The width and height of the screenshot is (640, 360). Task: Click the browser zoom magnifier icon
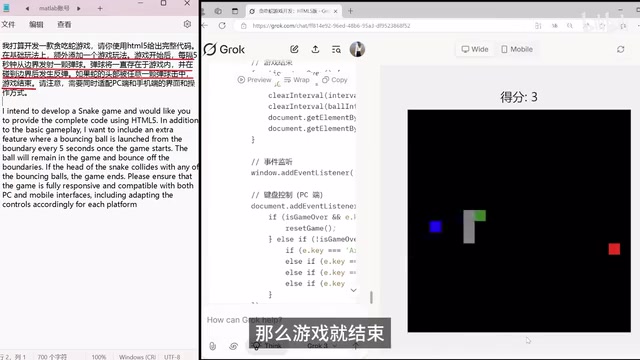coord(569,26)
